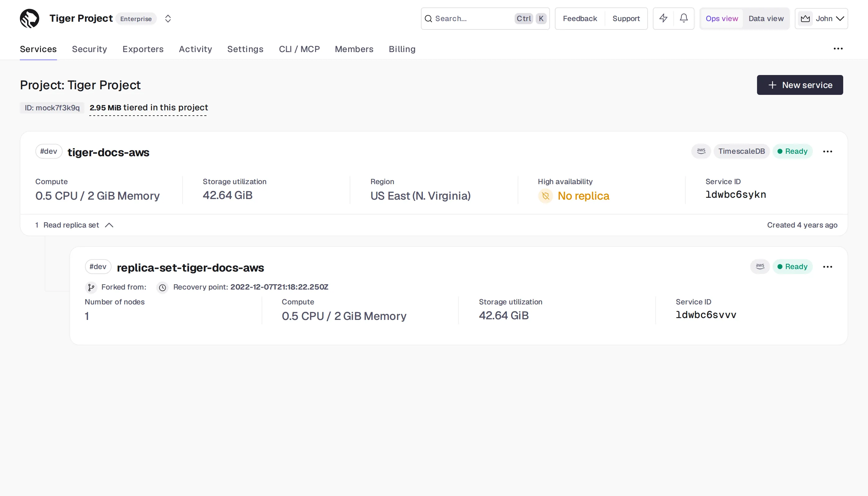
Task: Click the Feedback button
Action: click(x=580, y=18)
